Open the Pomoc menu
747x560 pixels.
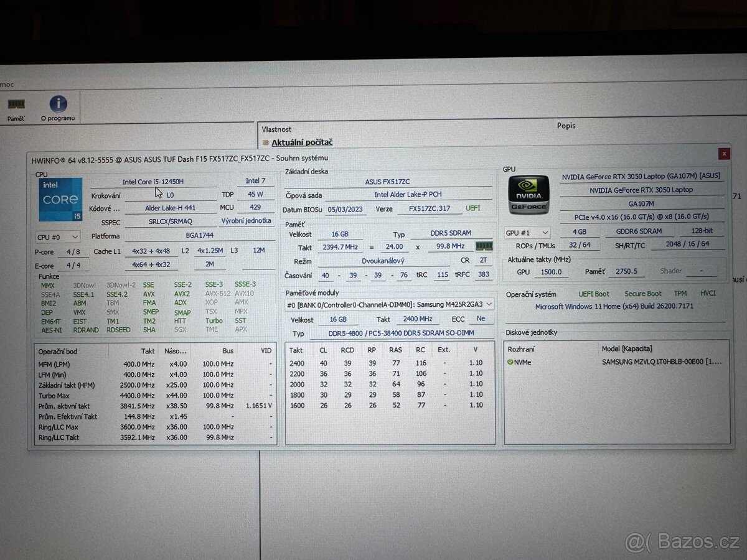point(6,83)
